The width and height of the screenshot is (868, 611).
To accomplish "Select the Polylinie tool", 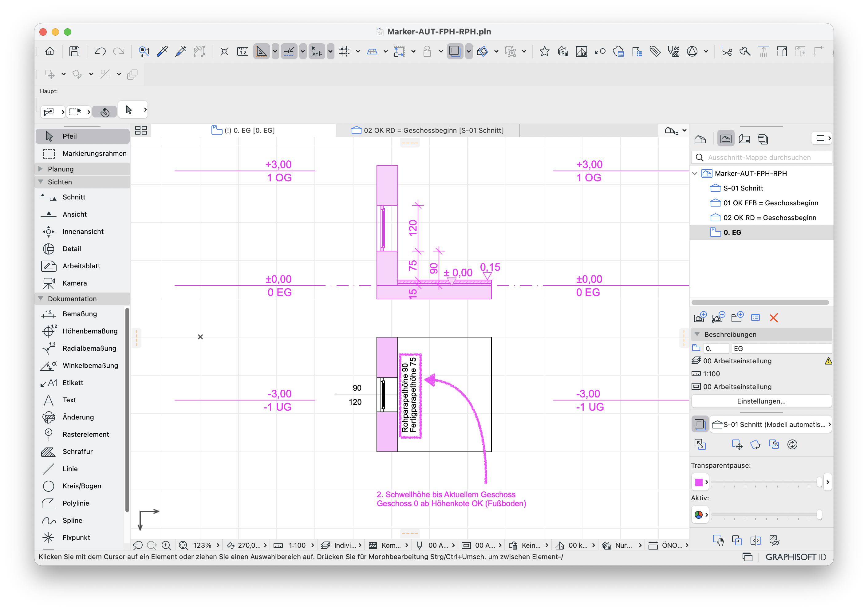I will tap(80, 503).
